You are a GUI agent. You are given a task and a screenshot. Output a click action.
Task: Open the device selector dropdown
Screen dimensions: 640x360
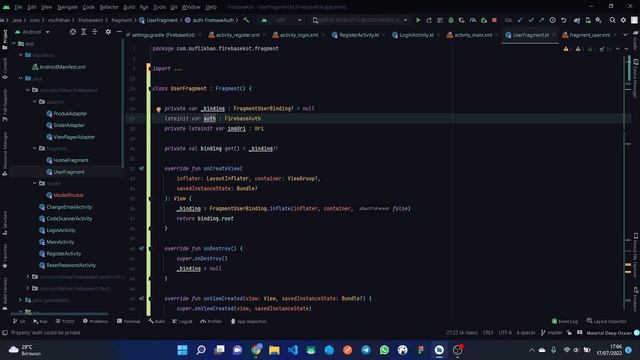point(360,20)
